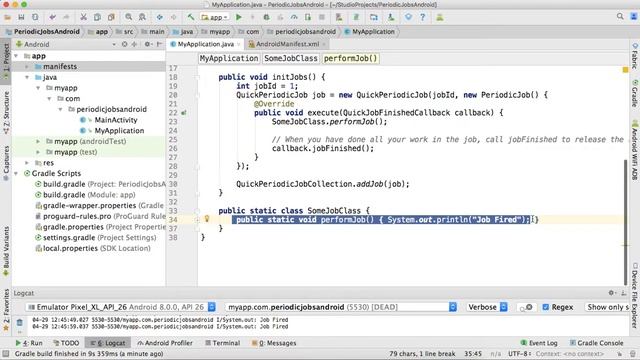Select MainActivity in project tree
This screenshot has width=640, height=360.
pos(116,120)
